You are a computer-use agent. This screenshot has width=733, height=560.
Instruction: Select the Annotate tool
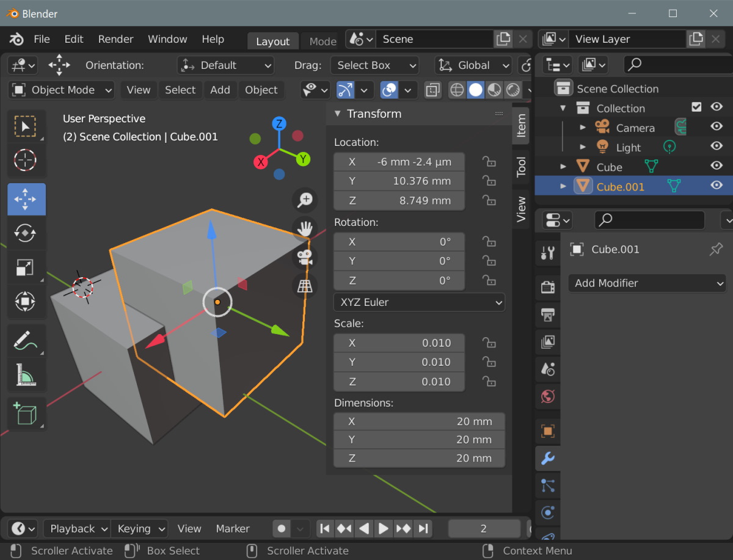click(x=26, y=340)
